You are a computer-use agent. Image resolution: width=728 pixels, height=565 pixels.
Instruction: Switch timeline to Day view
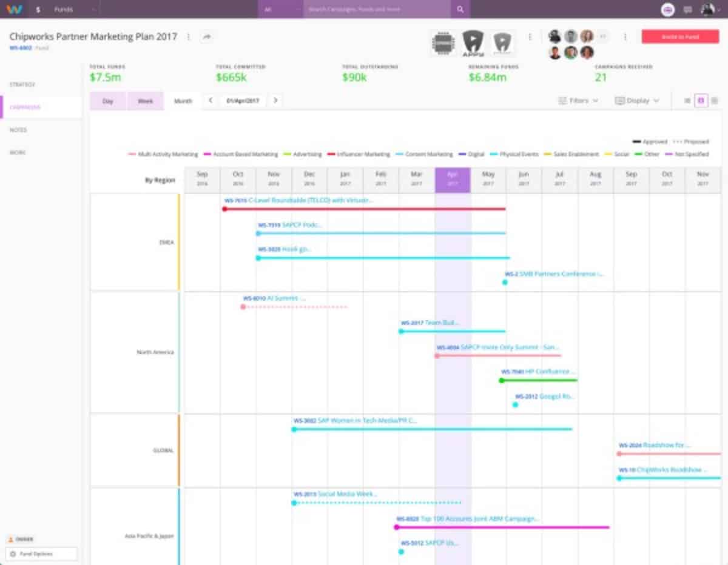click(x=108, y=101)
